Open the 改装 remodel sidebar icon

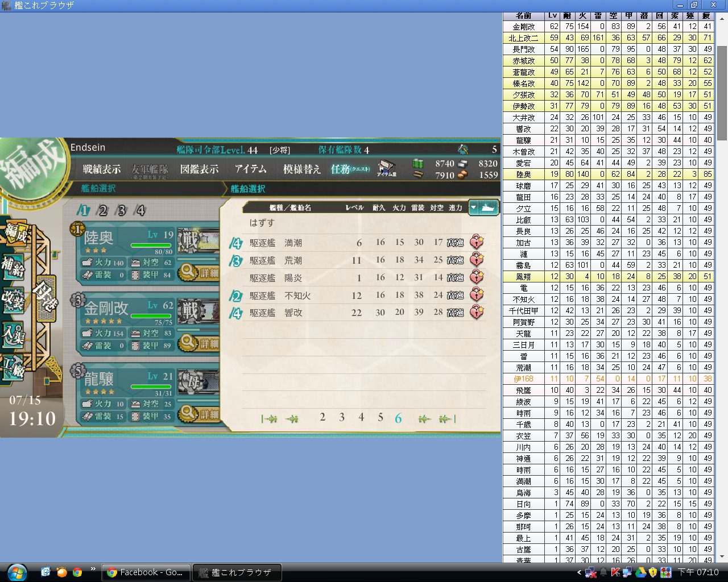(x=13, y=300)
